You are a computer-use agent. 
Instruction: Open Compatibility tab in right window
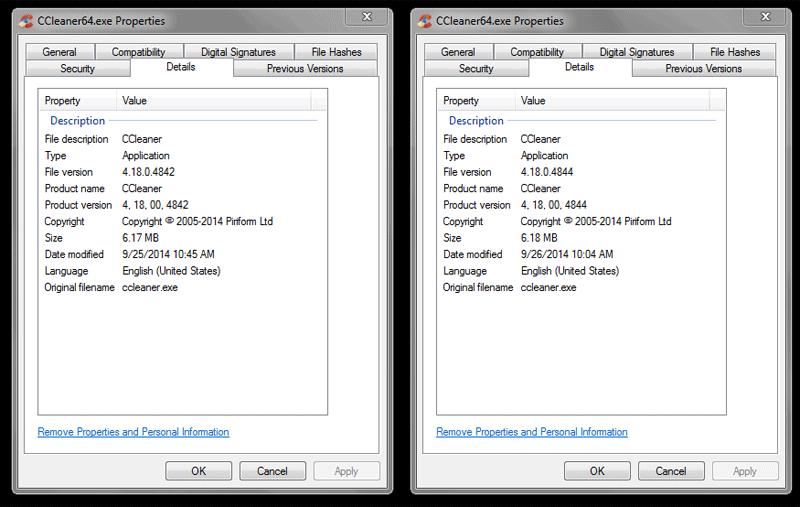click(537, 52)
